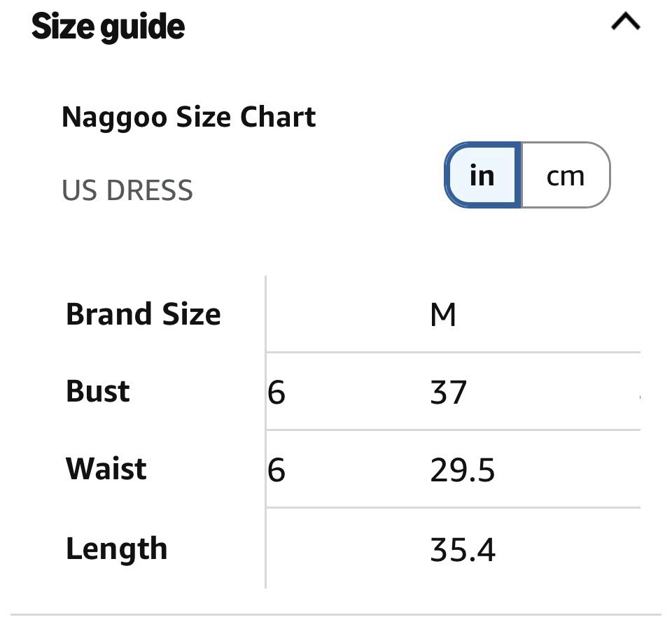
Task: Click empty Length cell beside 35.4
Action: pyautogui.click(x=347, y=549)
